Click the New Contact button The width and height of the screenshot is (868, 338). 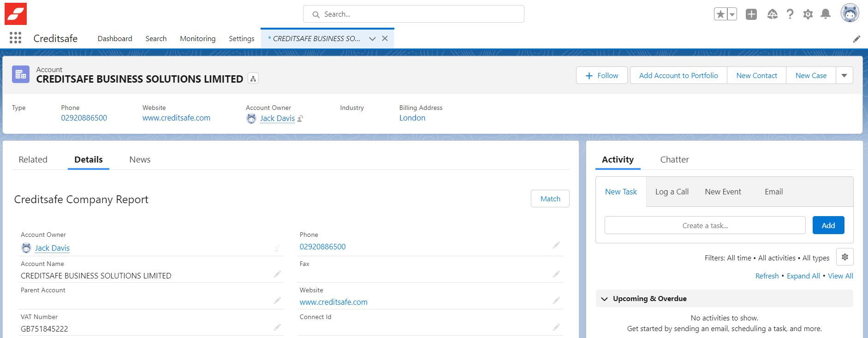pyautogui.click(x=756, y=75)
